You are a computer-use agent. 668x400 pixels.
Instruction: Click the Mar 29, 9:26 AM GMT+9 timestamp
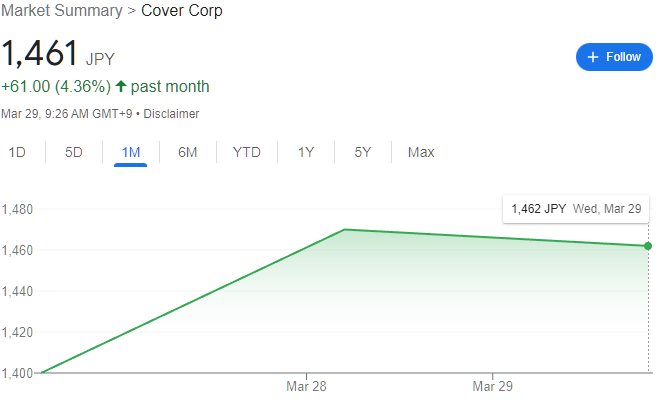pyautogui.click(x=67, y=114)
